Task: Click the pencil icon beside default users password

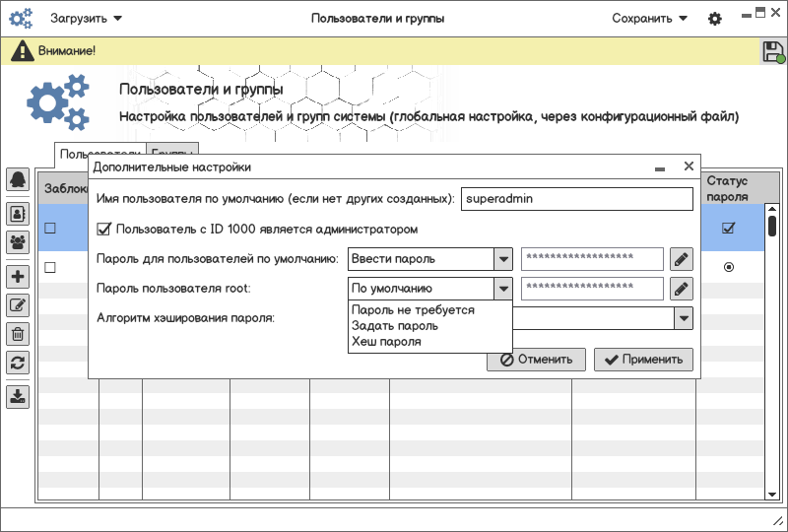Action: [x=682, y=259]
